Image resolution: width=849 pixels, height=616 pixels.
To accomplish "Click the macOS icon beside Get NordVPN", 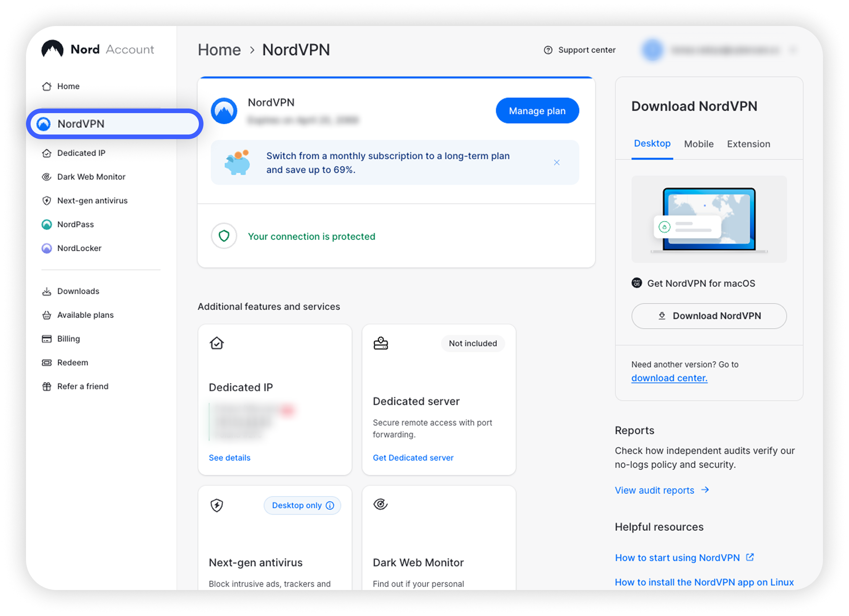I will 637,283.
